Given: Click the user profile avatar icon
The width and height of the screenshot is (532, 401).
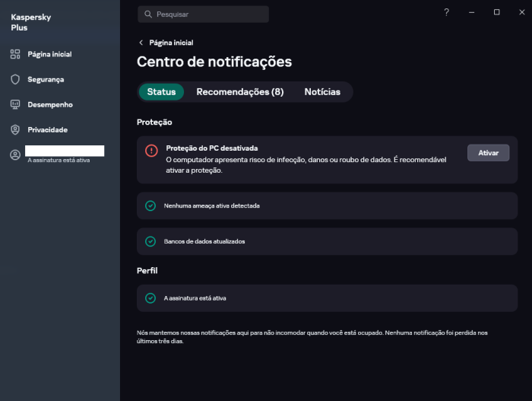Looking at the screenshot, I should [x=15, y=155].
